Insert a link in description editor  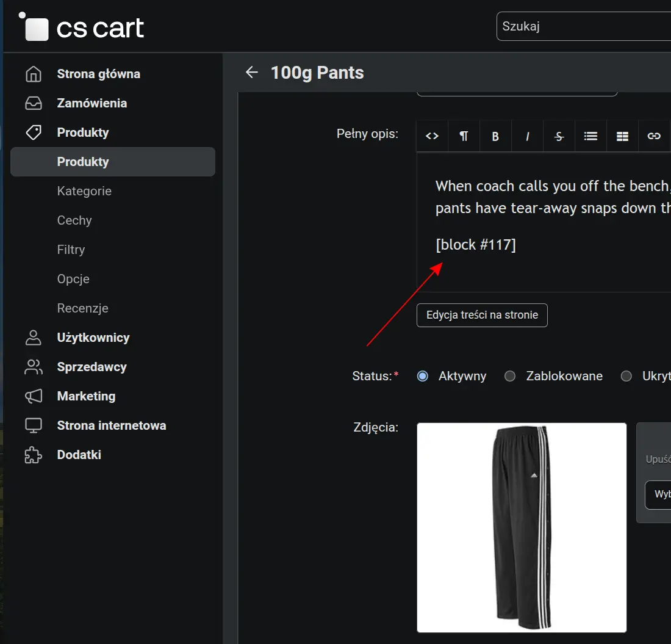[x=654, y=136]
